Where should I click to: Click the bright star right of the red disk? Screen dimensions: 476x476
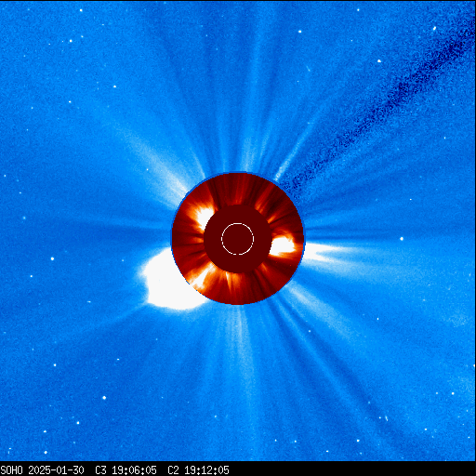click(x=402, y=239)
